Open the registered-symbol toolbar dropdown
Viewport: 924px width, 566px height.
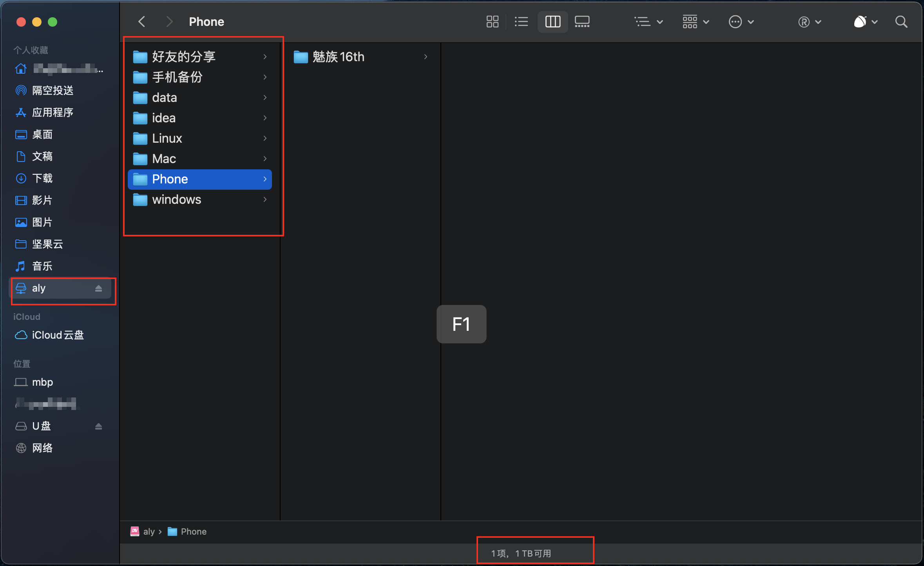click(x=810, y=22)
